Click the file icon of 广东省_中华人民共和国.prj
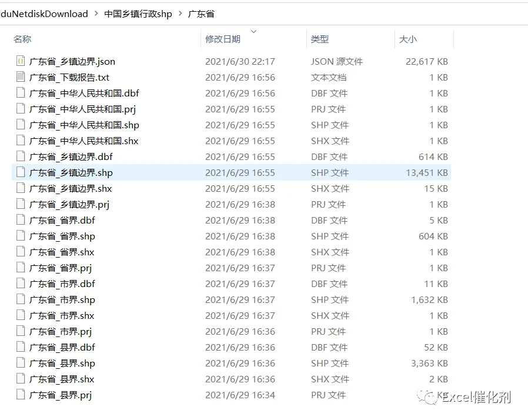The height and width of the screenshot is (420, 528). point(21,108)
